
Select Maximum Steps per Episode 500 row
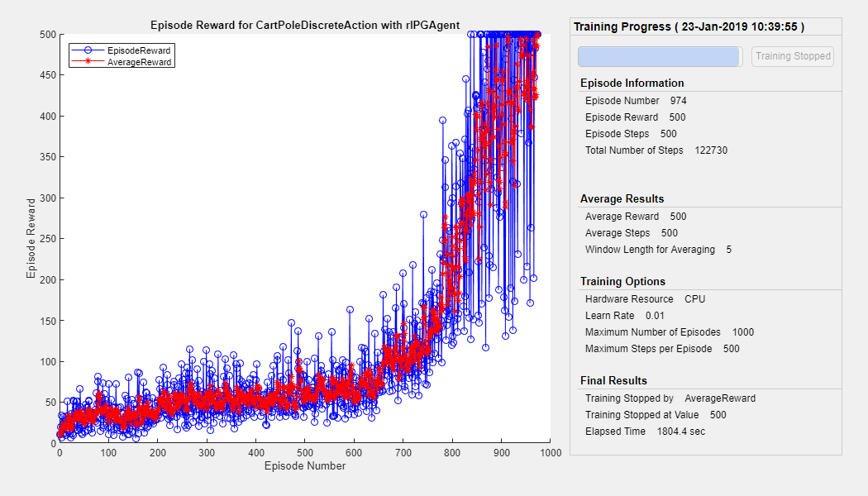662,349
